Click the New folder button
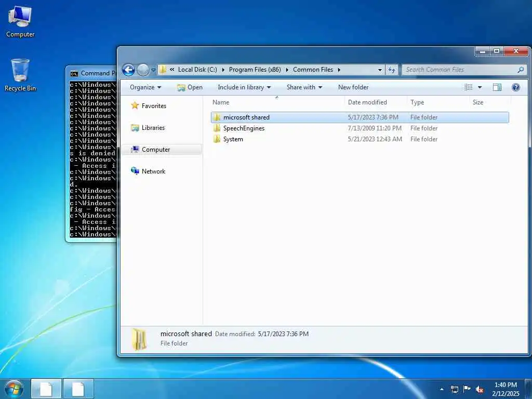The width and height of the screenshot is (532, 399). coord(353,87)
